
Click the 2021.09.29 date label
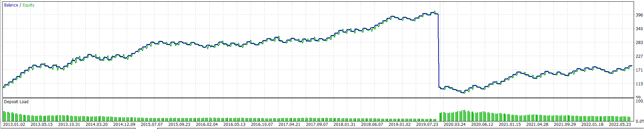pos(565,125)
